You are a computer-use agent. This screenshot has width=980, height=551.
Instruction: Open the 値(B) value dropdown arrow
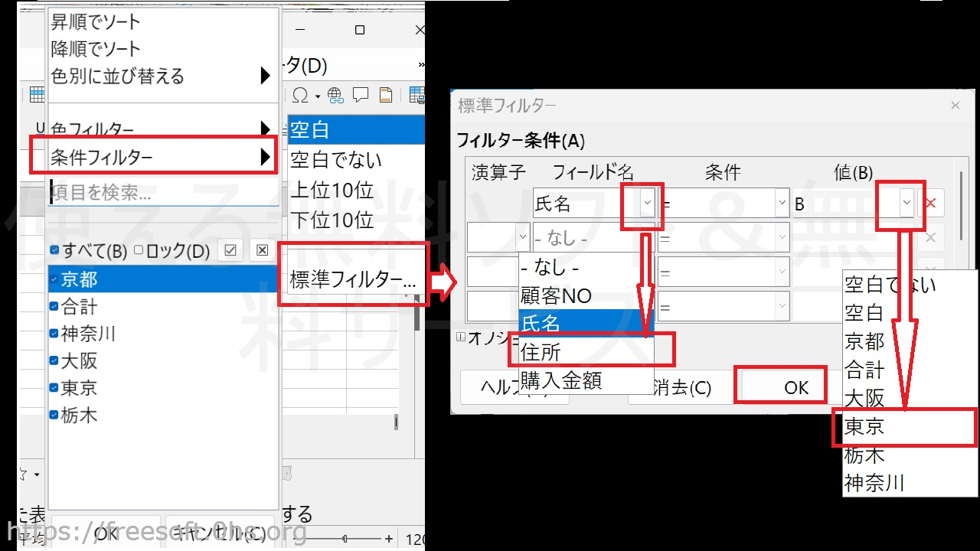(906, 204)
